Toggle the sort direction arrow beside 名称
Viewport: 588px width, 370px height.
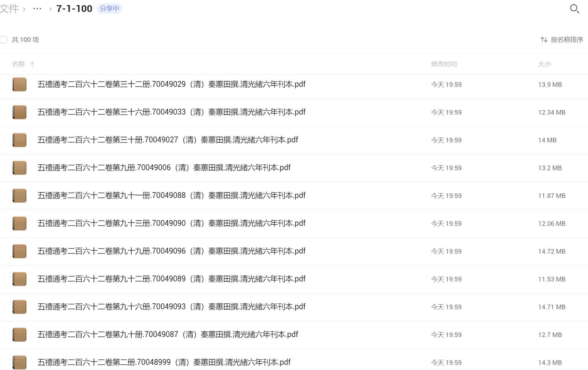[32, 64]
